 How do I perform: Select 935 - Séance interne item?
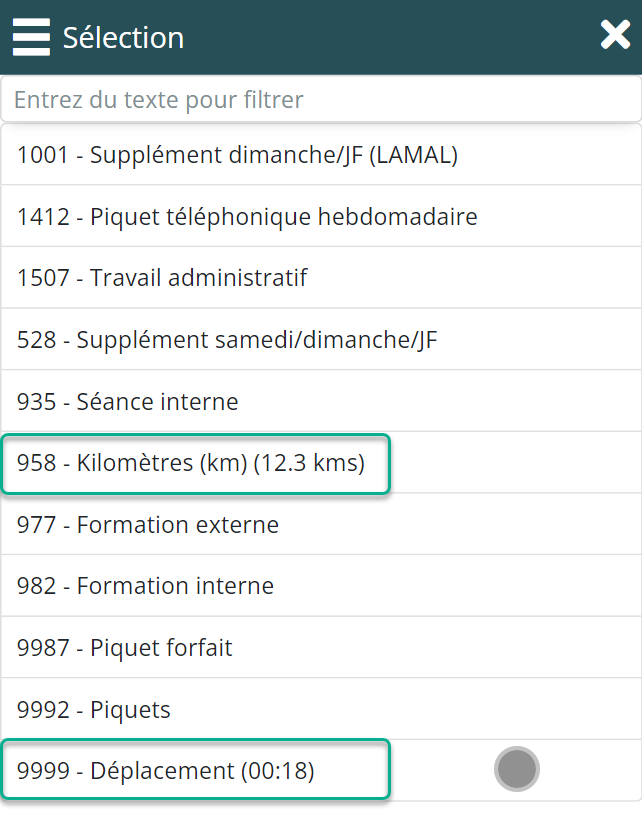tap(128, 402)
